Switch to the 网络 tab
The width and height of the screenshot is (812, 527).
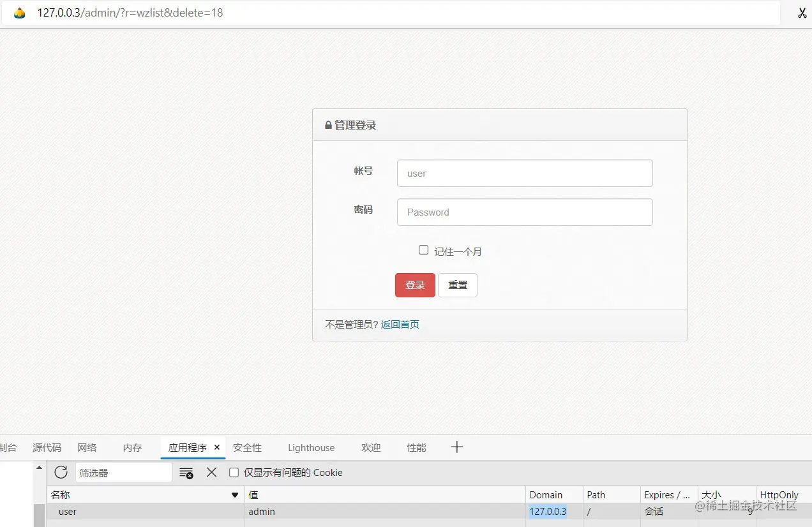(x=87, y=448)
